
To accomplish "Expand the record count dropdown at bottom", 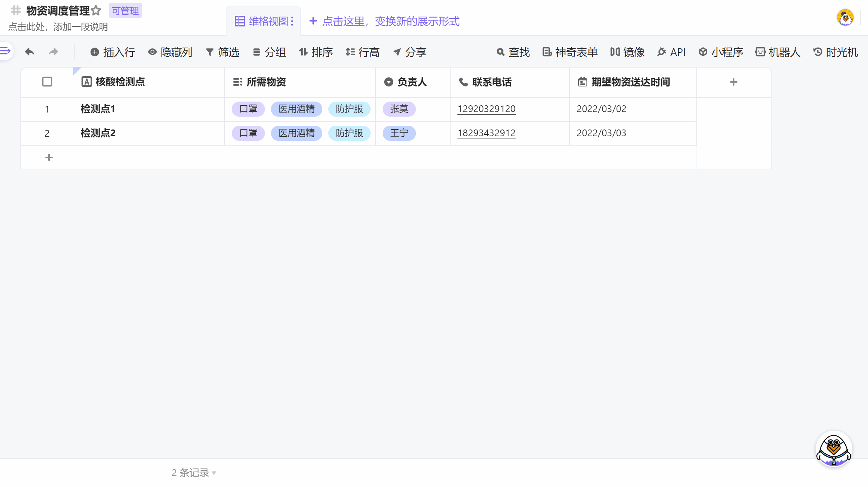I will coord(214,473).
